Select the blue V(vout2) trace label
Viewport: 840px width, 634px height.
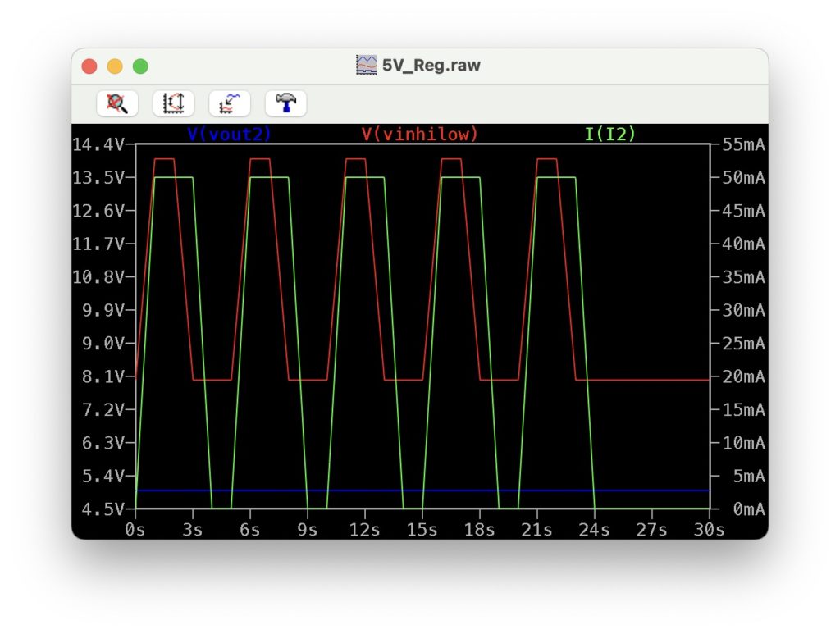229,134
